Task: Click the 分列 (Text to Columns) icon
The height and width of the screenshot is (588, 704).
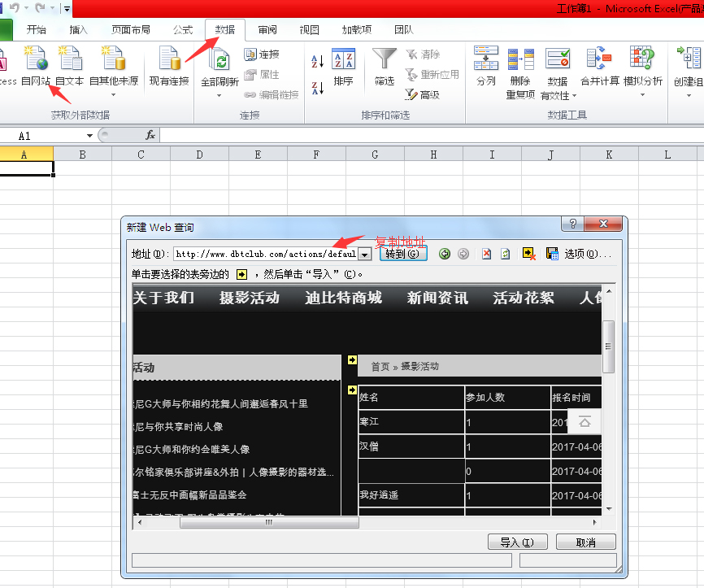Action: pyautogui.click(x=486, y=61)
